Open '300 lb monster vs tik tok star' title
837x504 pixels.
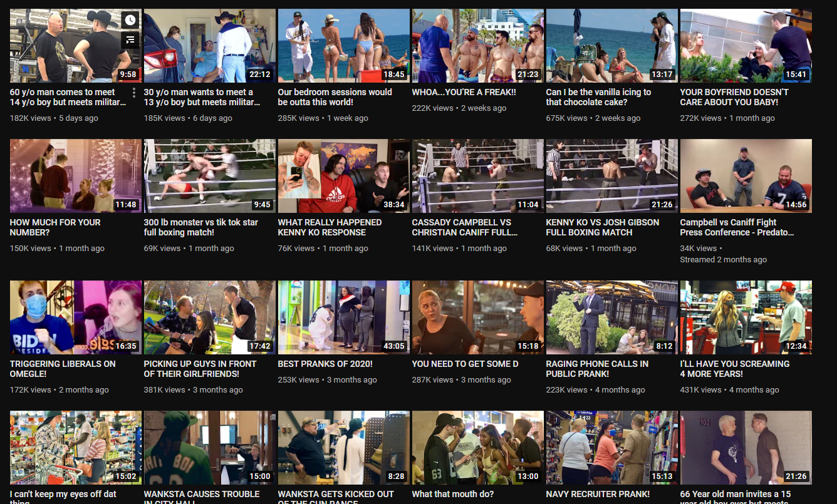(x=200, y=227)
